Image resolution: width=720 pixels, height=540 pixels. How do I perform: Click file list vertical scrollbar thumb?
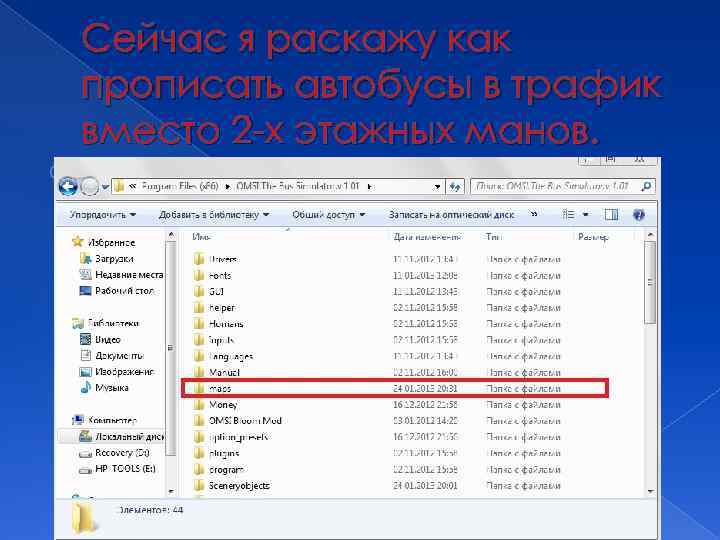(x=650, y=282)
